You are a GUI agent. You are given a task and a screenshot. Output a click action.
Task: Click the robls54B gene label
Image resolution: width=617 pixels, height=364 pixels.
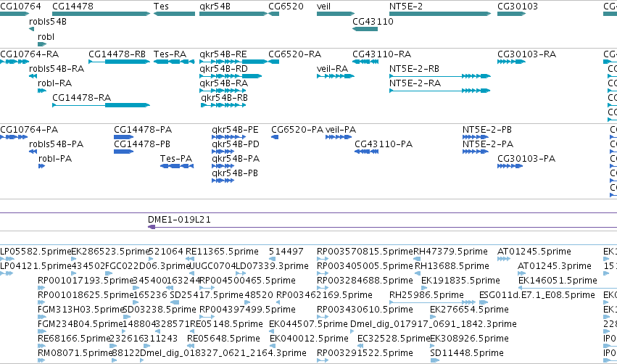pyautogui.click(x=48, y=21)
